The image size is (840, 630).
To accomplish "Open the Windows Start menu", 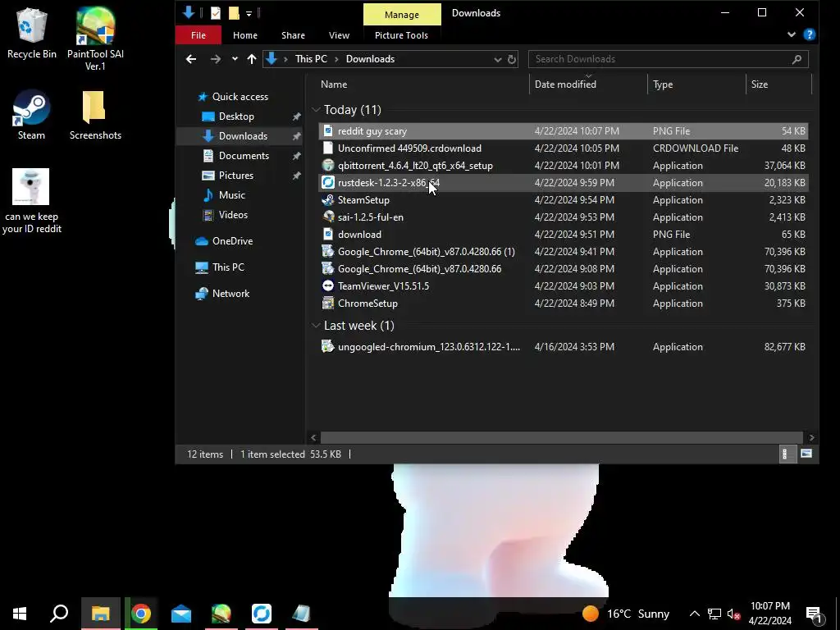I will click(20, 614).
